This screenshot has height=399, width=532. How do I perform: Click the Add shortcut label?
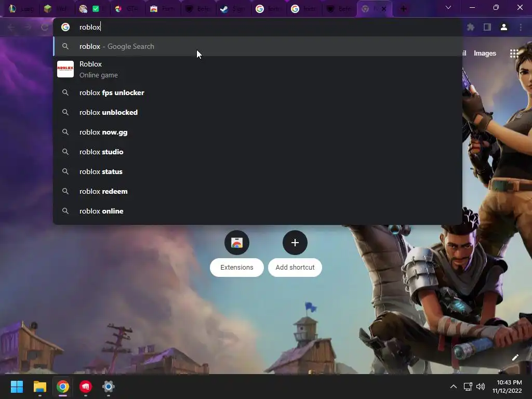[295, 268]
